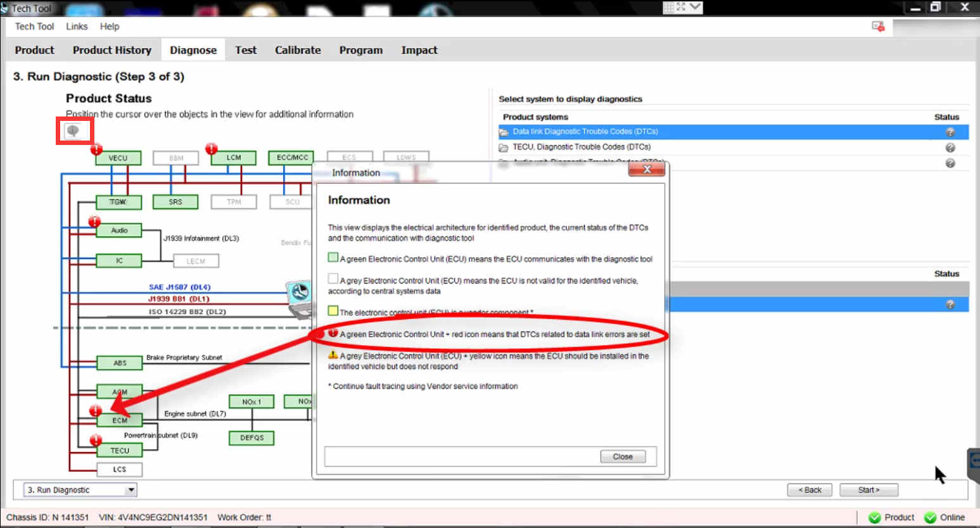Click the ISO 14229 BB2 (DL2) label
Screen dimensions: 980x528
coord(188,311)
